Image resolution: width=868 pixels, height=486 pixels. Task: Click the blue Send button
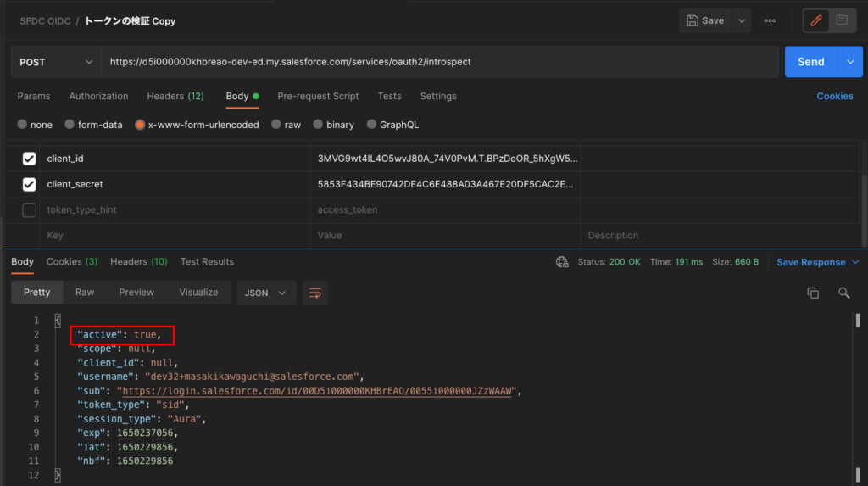[x=810, y=62]
